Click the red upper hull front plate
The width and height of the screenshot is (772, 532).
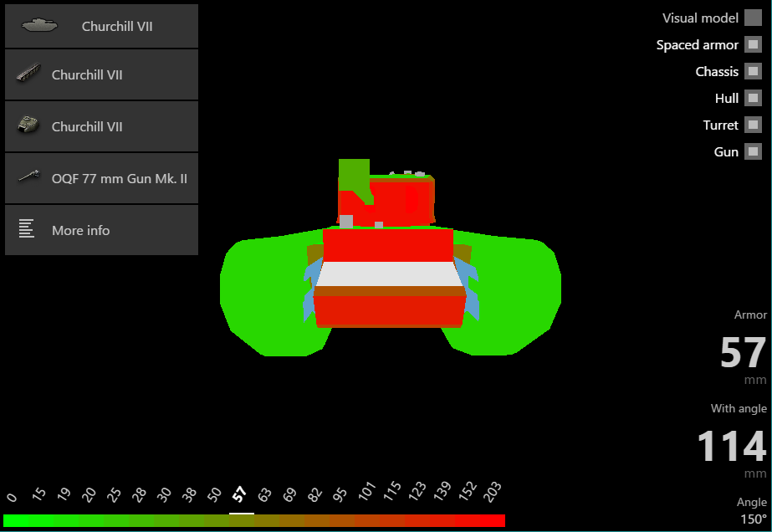[x=388, y=245]
